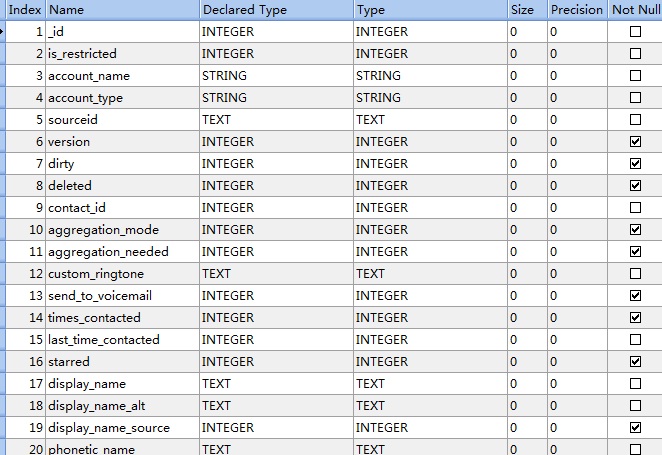This screenshot has height=455, width=662.
Task: Uncheck Not Null for starred row
Action: point(635,361)
